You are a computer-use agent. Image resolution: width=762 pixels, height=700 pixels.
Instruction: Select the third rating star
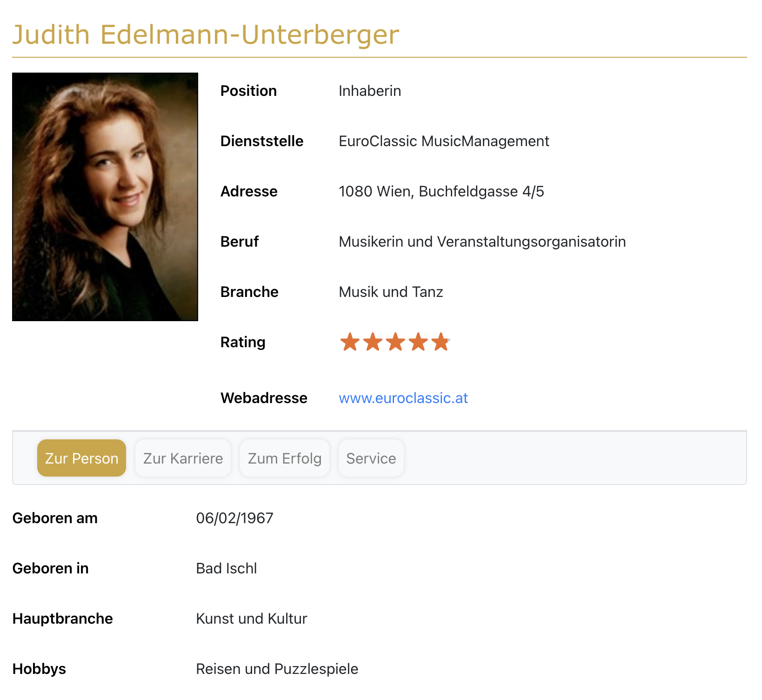(395, 342)
